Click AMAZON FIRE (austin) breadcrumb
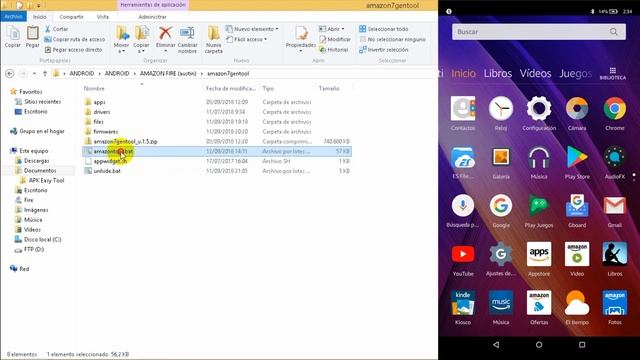The width and height of the screenshot is (640, 360). (x=168, y=73)
